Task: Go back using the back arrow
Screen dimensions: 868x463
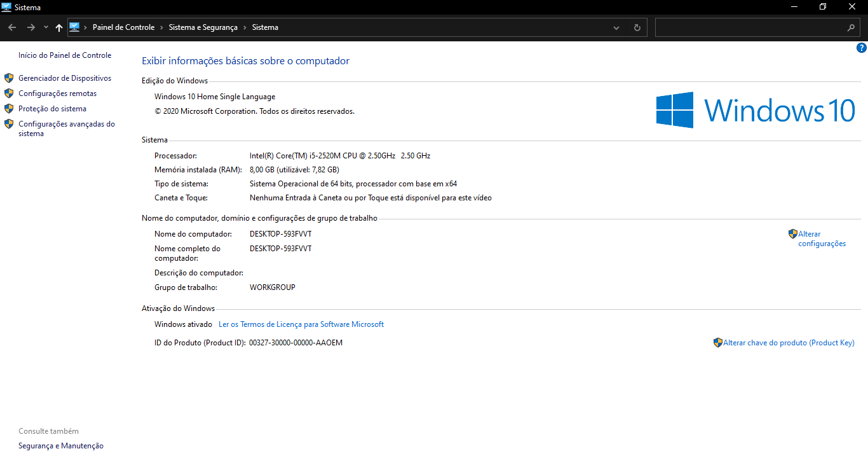Action: pos(12,27)
